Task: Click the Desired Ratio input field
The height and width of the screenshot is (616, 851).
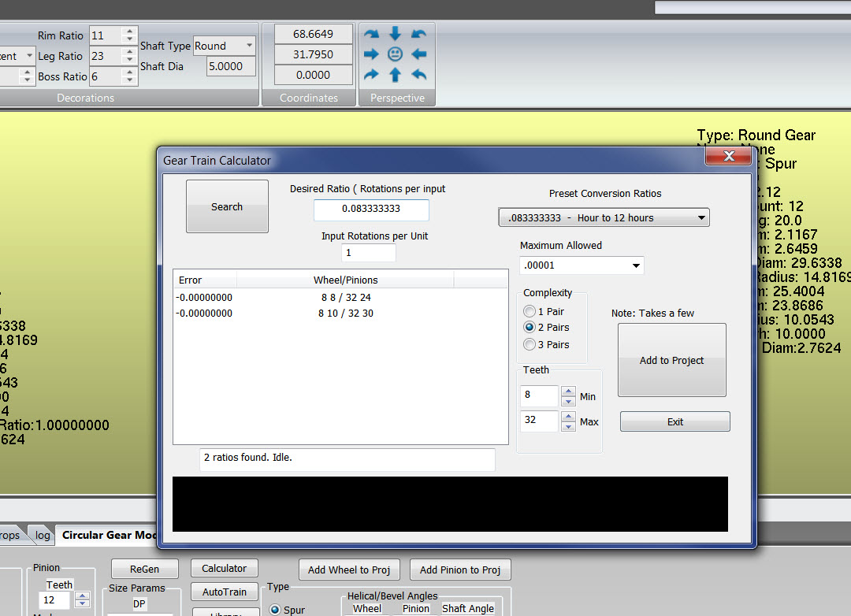Action: [x=371, y=210]
